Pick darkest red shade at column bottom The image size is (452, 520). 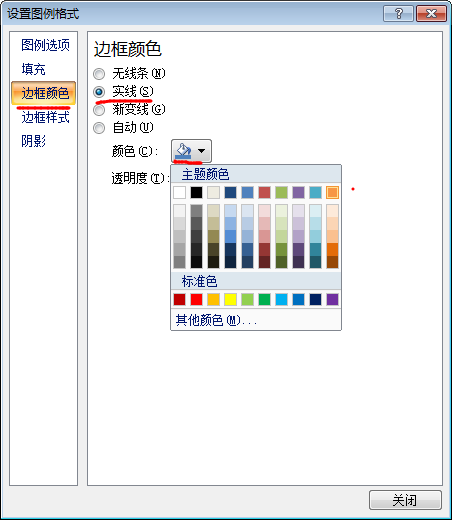click(x=264, y=262)
